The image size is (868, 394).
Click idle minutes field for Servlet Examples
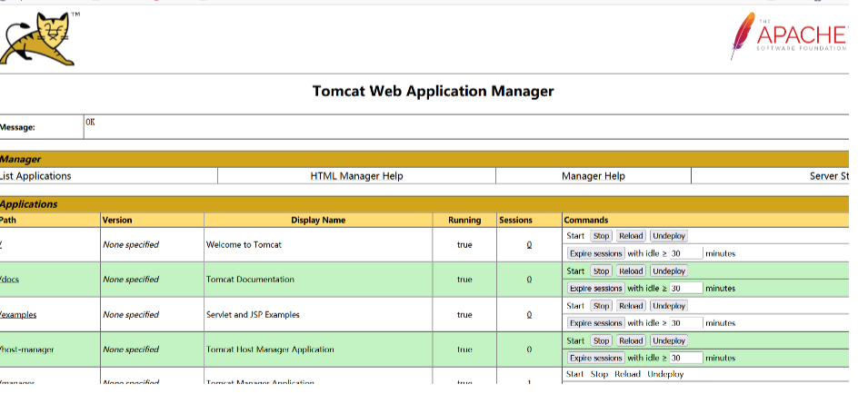point(686,323)
